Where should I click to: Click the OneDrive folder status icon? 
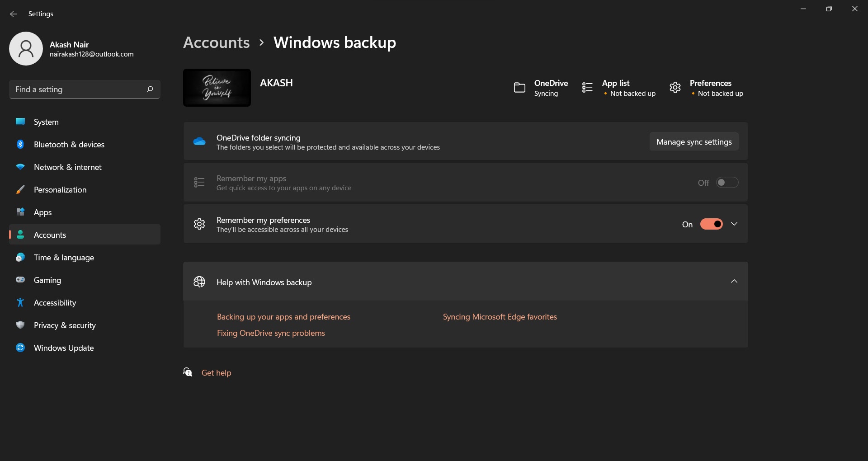coord(519,88)
